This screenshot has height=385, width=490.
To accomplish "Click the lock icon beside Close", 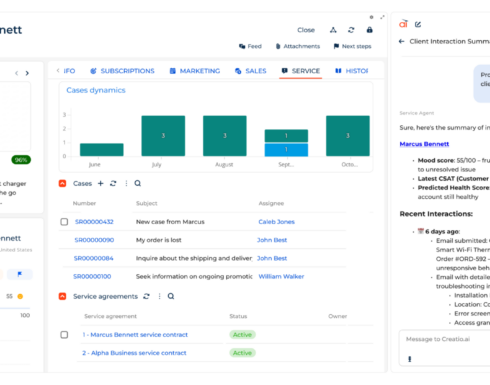I will click(x=369, y=30).
